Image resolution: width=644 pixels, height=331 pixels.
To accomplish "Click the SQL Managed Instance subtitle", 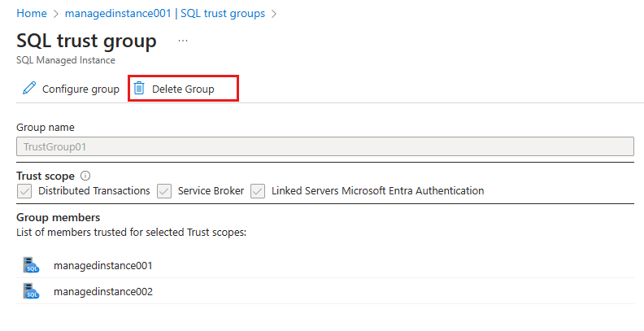I will 66,60.
